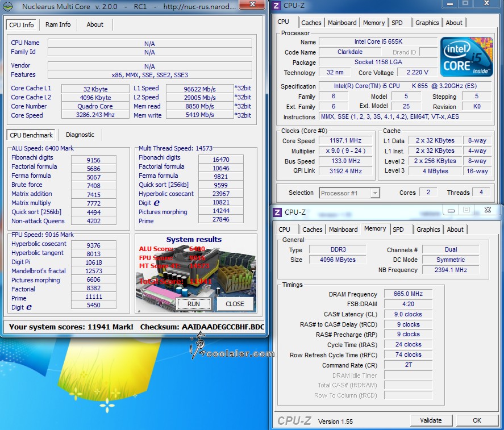Viewport: 504px width, 430px height.
Task: Click the Level 3 cache value '4 MBytes'
Action: [435, 171]
